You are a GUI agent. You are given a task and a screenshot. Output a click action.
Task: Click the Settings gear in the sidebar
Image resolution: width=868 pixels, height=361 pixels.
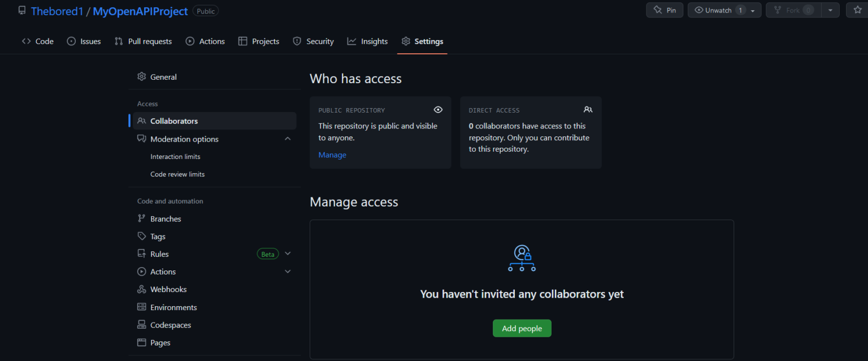point(141,76)
